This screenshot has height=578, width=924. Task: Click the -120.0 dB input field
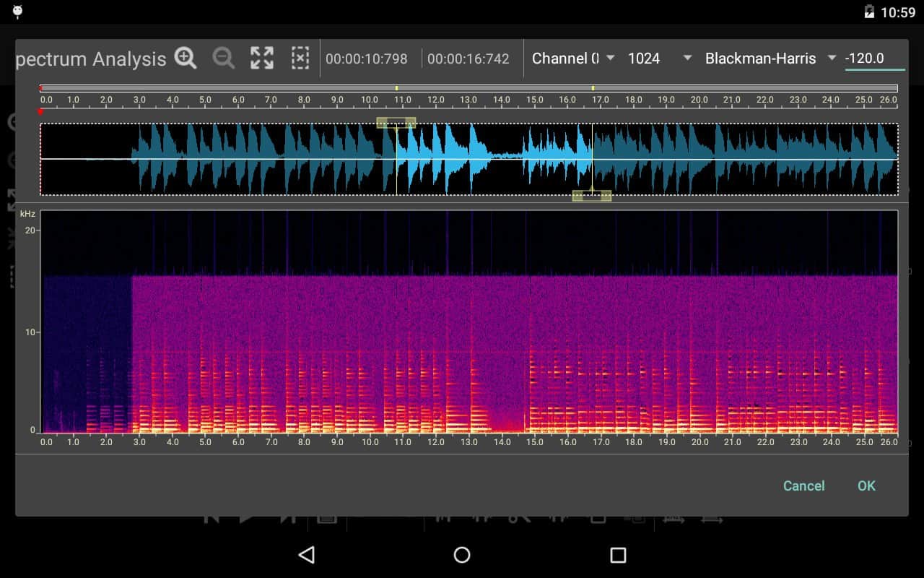874,59
